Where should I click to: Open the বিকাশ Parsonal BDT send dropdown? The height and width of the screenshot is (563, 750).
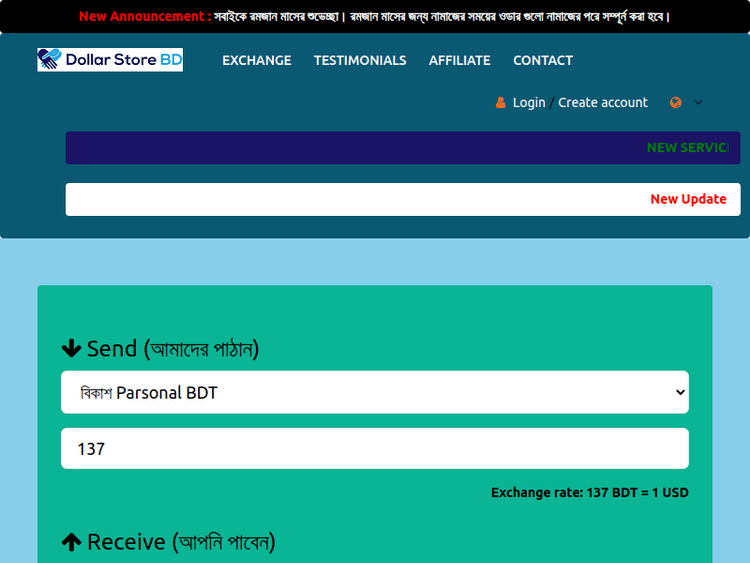tap(375, 393)
